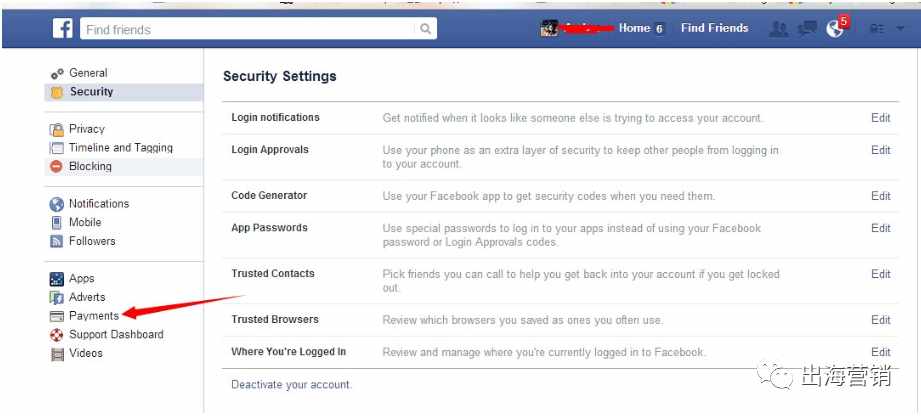The width and height of the screenshot is (921, 416).
Task: Edit Login notifications setting
Action: (x=880, y=118)
